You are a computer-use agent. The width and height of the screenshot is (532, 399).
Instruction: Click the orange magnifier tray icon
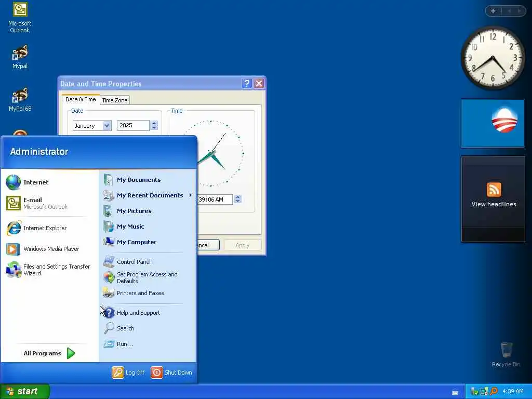(x=494, y=392)
